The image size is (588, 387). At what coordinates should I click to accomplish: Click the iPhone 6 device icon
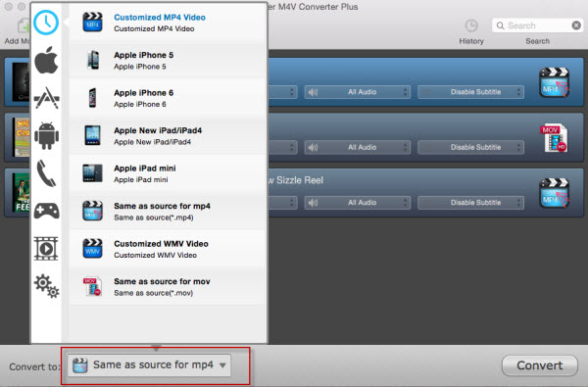pyautogui.click(x=92, y=98)
